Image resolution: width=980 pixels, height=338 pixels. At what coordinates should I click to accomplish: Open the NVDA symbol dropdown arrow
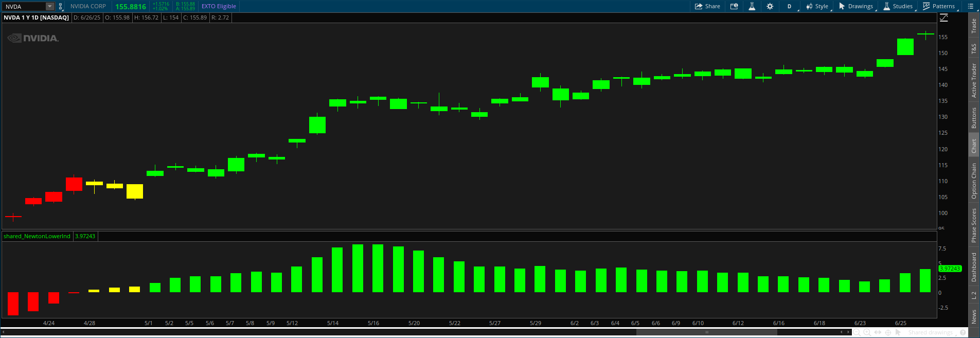point(50,7)
